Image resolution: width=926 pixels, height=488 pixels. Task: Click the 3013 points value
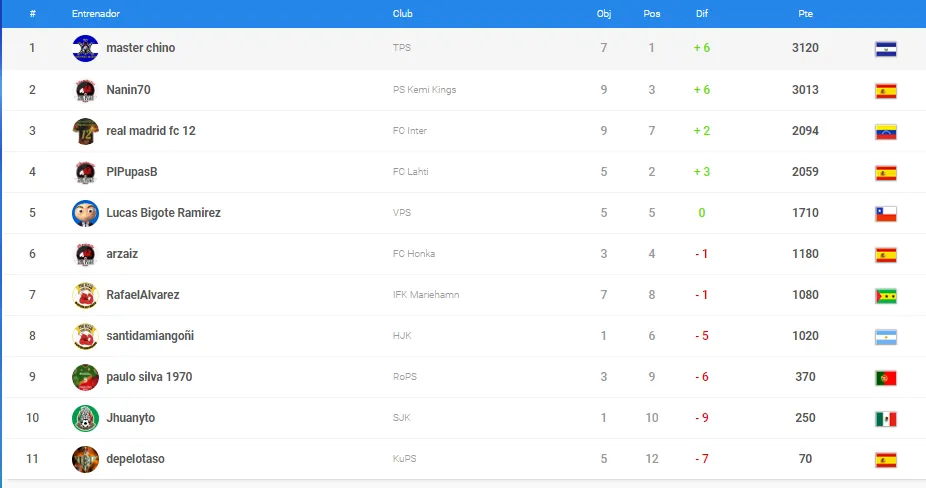pyautogui.click(x=806, y=90)
